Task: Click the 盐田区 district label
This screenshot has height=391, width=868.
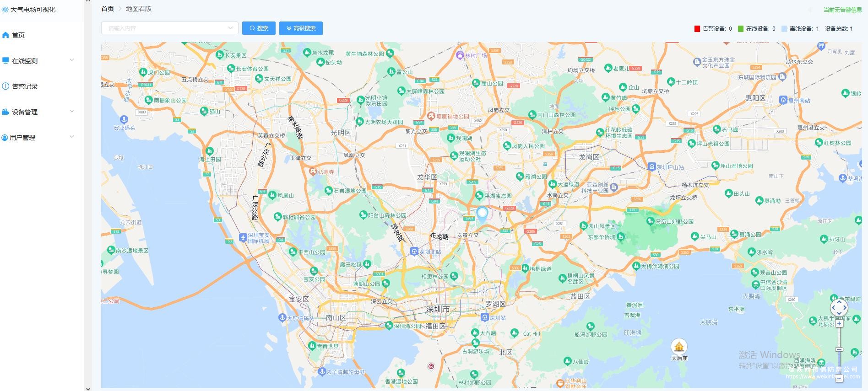Action: tap(580, 296)
